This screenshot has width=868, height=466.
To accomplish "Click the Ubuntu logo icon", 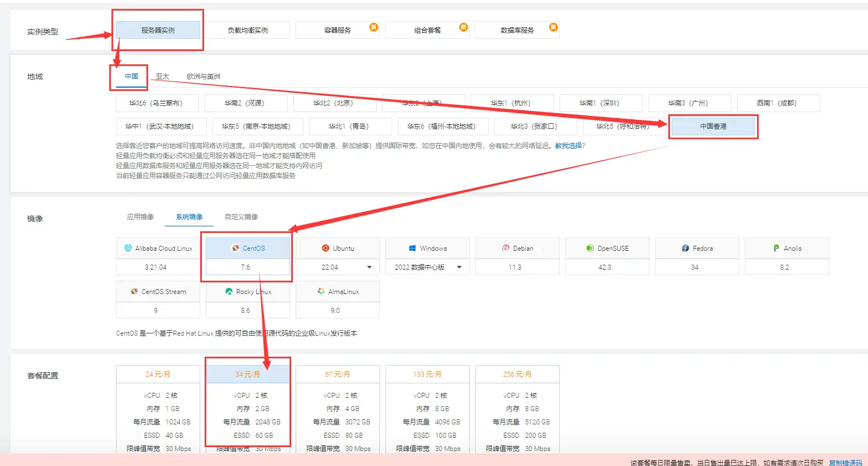I will tap(326, 248).
